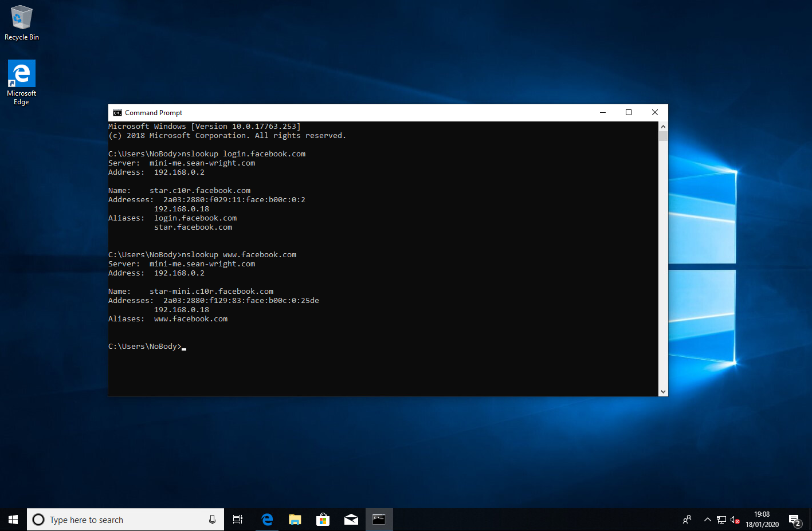Launch Edge from the taskbar
This screenshot has height=531, width=812.
click(267, 520)
